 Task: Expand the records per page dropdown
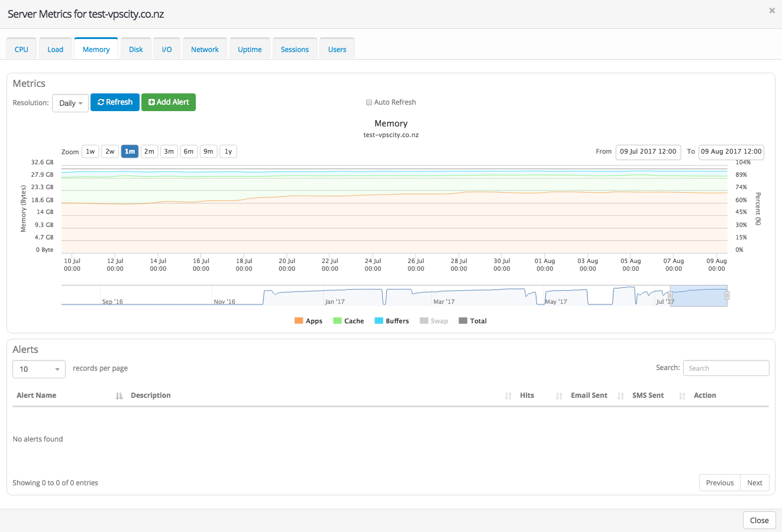(39, 369)
